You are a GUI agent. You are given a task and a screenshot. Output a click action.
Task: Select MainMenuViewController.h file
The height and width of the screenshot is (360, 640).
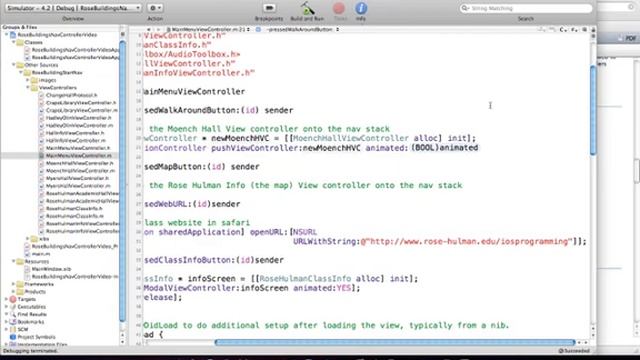(78, 148)
